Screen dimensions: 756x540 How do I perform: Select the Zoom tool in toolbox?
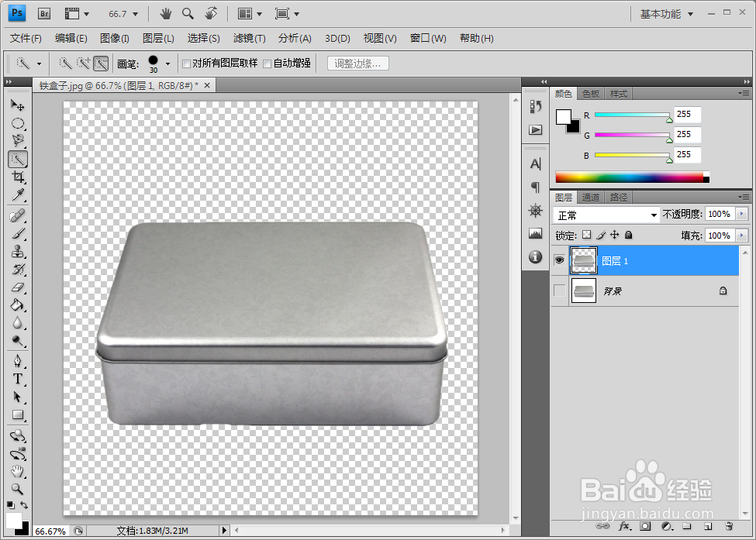[x=17, y=490]
